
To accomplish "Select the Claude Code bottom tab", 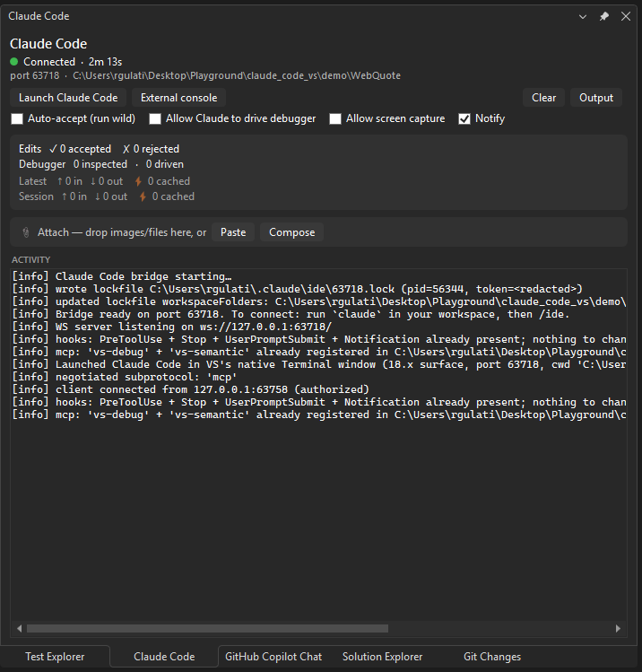I will (164, 657).
